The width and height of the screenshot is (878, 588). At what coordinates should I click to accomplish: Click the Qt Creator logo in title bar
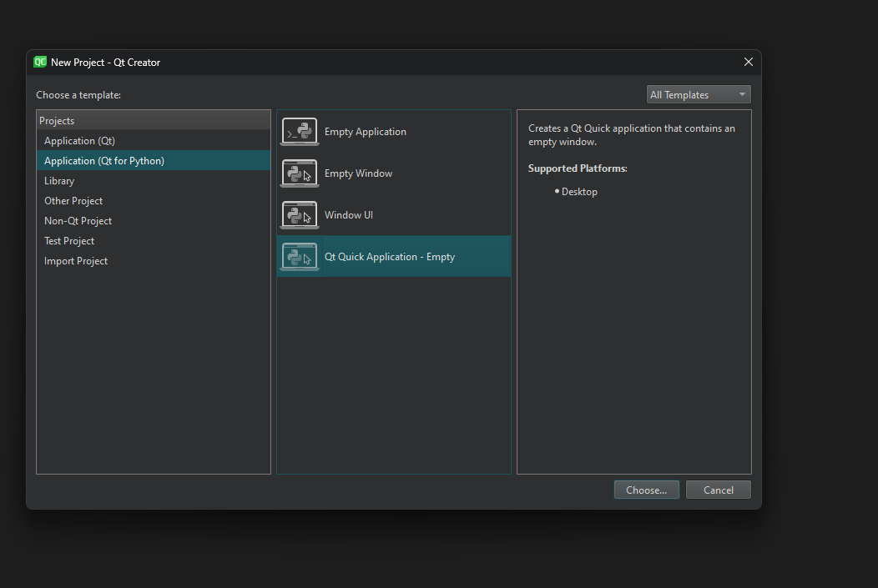tap(40, 62)
